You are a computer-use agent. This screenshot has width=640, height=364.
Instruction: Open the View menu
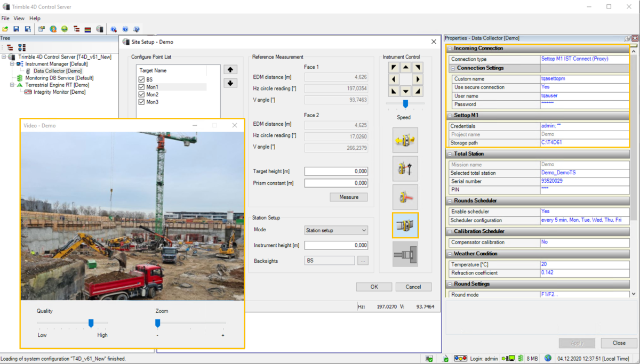(x=19, y=18)
